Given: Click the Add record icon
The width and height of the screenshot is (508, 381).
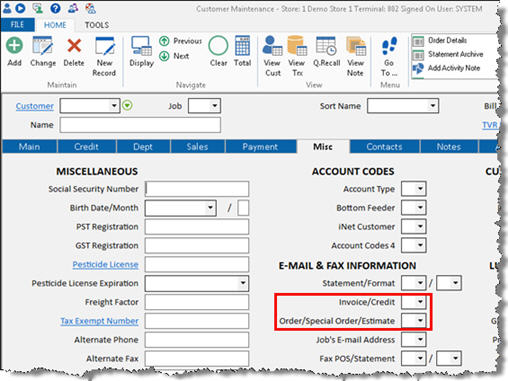Looking at the screenshot, I should pos(14,45).
